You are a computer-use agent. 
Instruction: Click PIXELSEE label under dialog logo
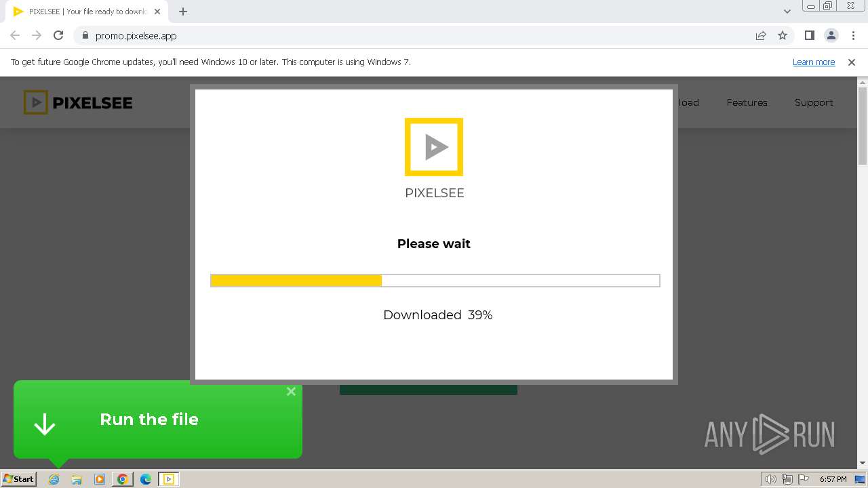coord(435,193)
